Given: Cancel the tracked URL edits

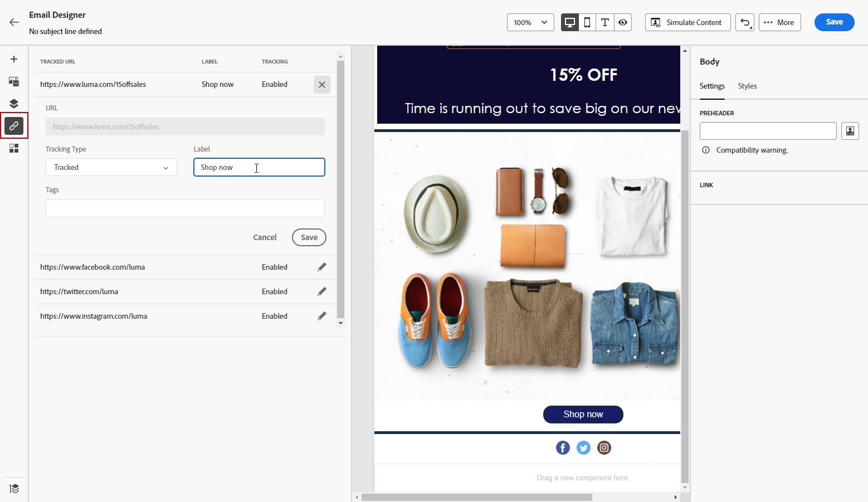Looking at the screenshot, I should click(265, 237).
